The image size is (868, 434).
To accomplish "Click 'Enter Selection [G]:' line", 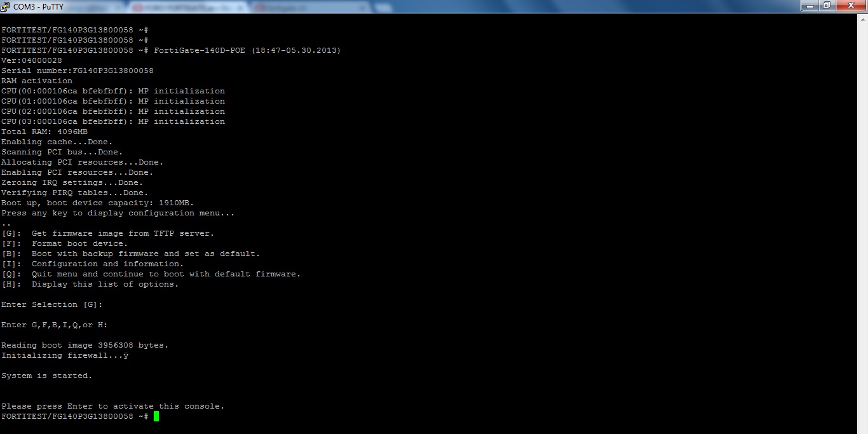I will point(52,304).
